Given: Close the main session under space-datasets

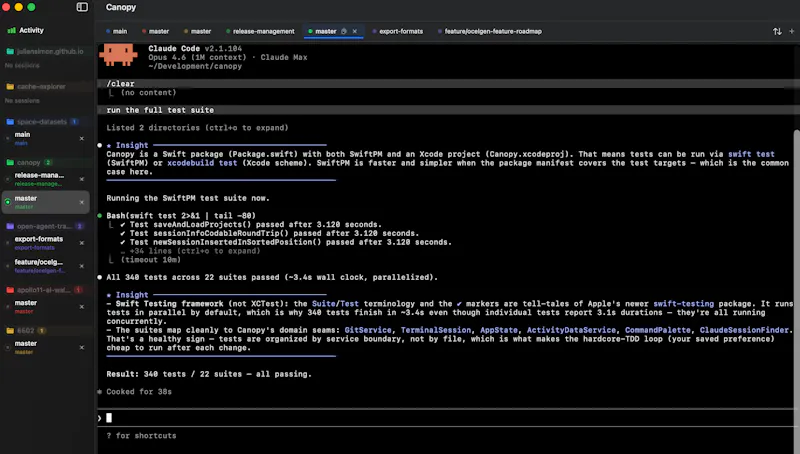Looking at the screenshot, I should pyautogui.click(x=82, y=139).
